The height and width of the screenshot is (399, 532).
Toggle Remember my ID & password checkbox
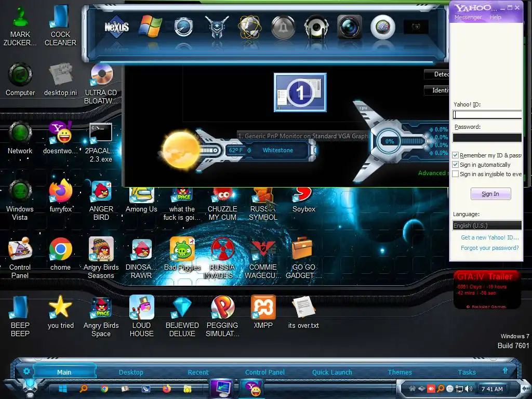(x=456, y=155)
